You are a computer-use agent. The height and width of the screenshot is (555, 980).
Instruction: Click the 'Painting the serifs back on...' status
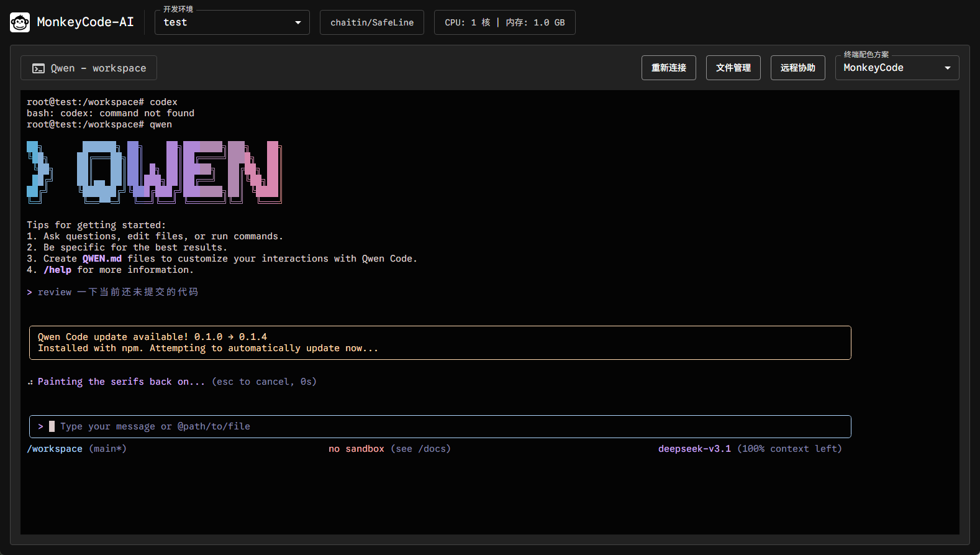click(121, 382)
